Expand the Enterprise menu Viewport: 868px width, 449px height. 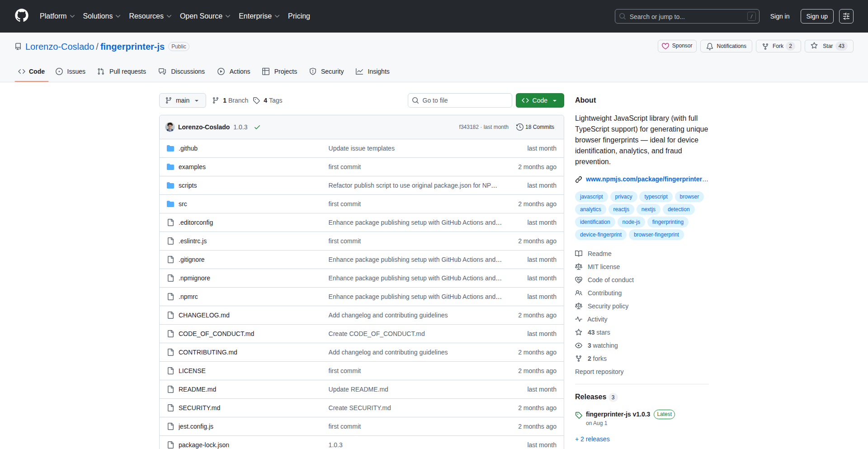click(x=259, y=16)
